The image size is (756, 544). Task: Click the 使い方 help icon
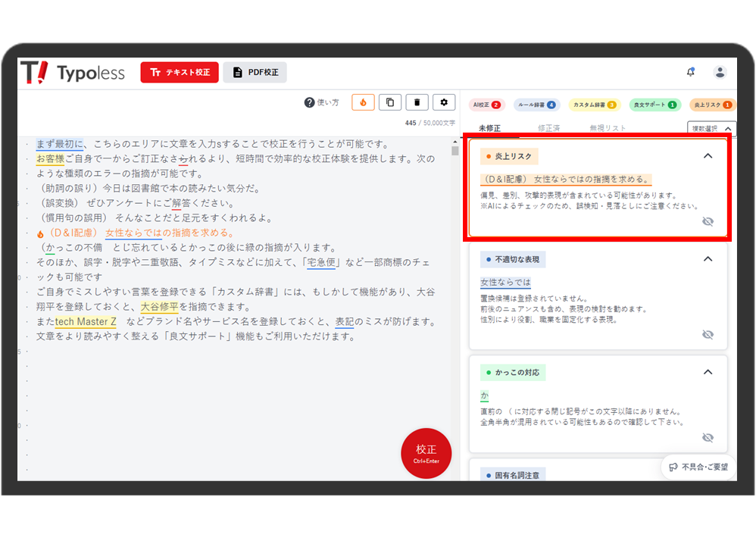(309, 103)
